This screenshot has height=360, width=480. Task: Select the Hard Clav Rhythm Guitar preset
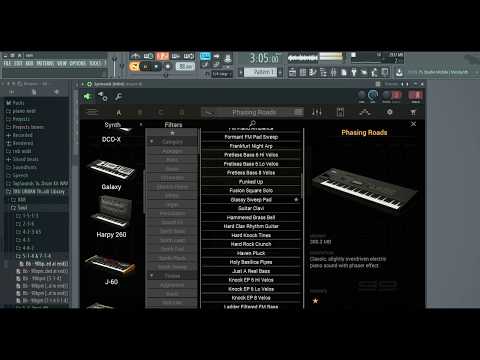[251, 226]
